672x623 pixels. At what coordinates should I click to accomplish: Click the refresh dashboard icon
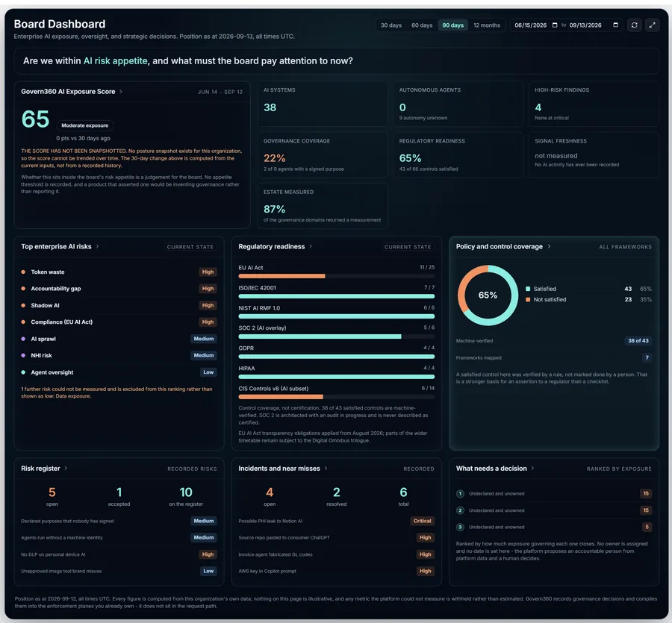(x=634, y=25)
